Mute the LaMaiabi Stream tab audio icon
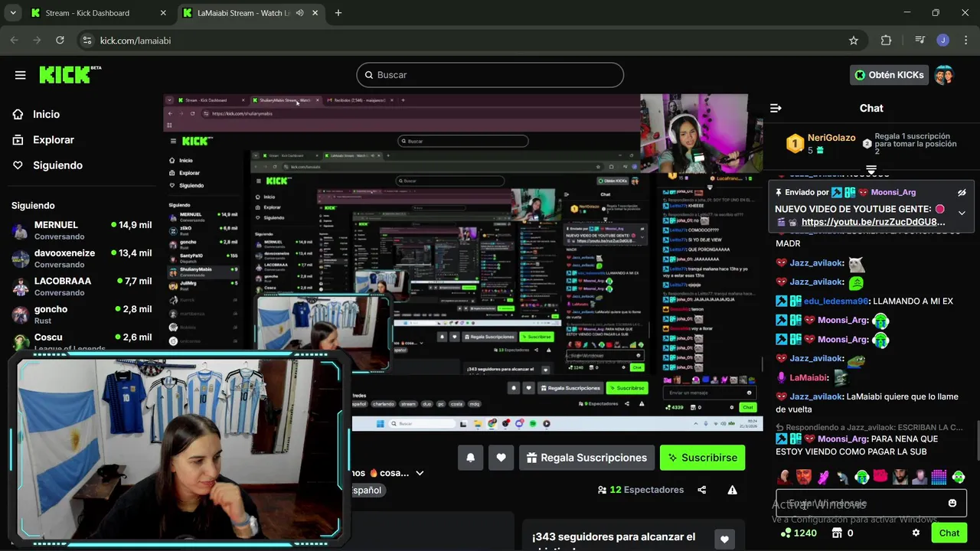 (x=299, y=13)
